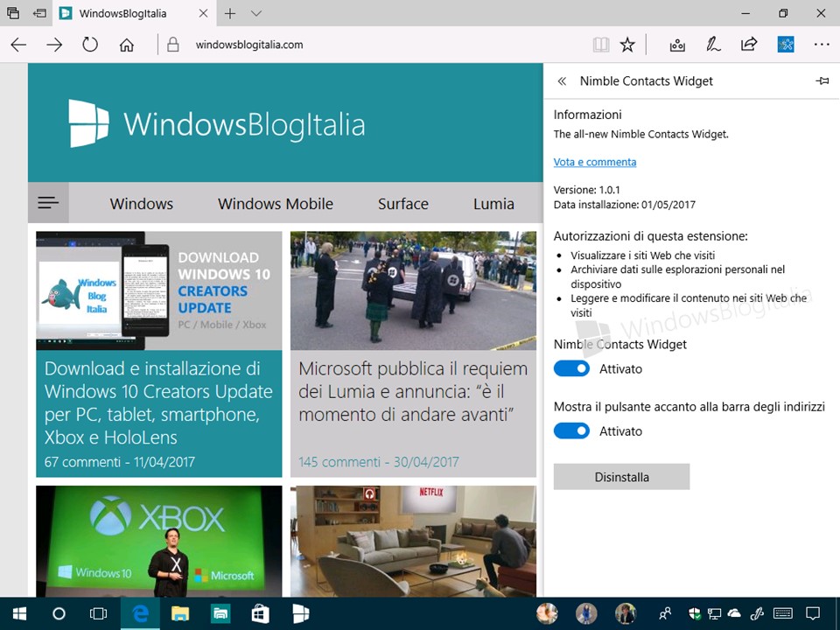Open Microsoft pubblica il requiem article
This screenshot has width=840, height=630.
(x=413, y=391)
